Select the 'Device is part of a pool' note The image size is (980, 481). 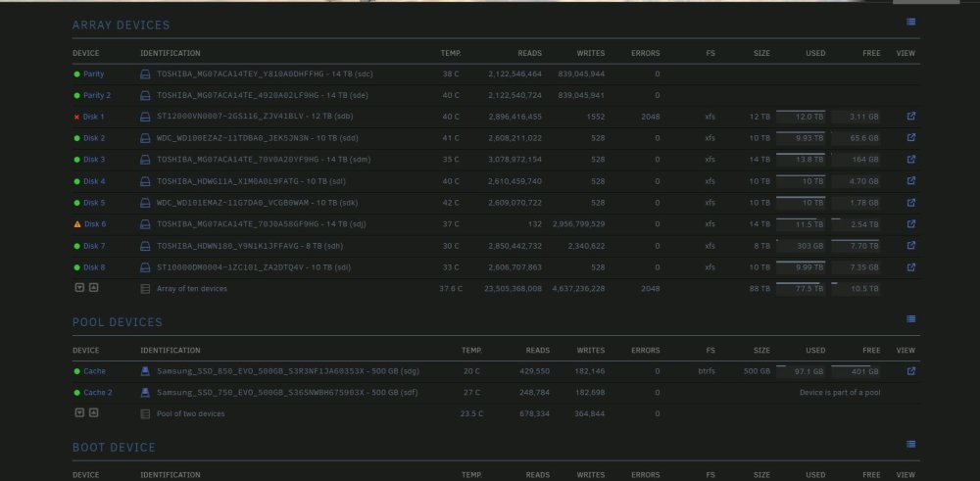(840, 392)
